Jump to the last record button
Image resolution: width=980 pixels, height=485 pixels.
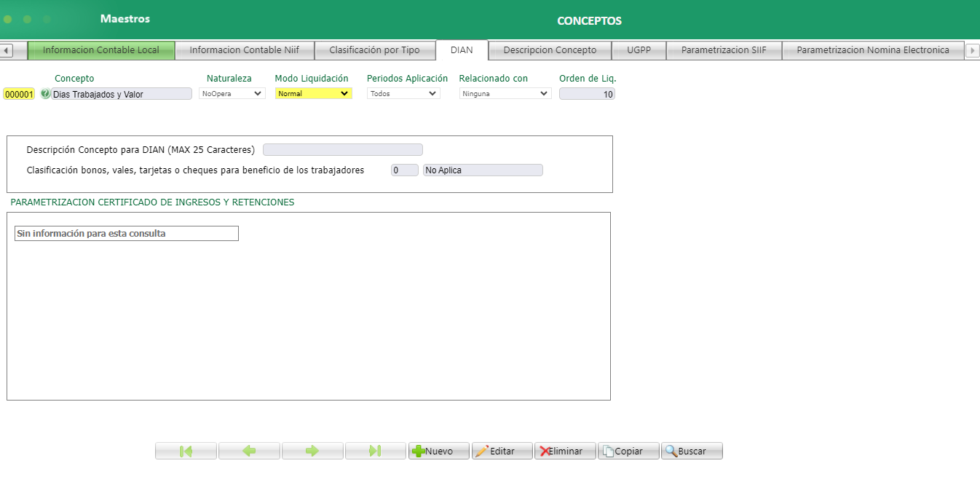pos(376,451)
